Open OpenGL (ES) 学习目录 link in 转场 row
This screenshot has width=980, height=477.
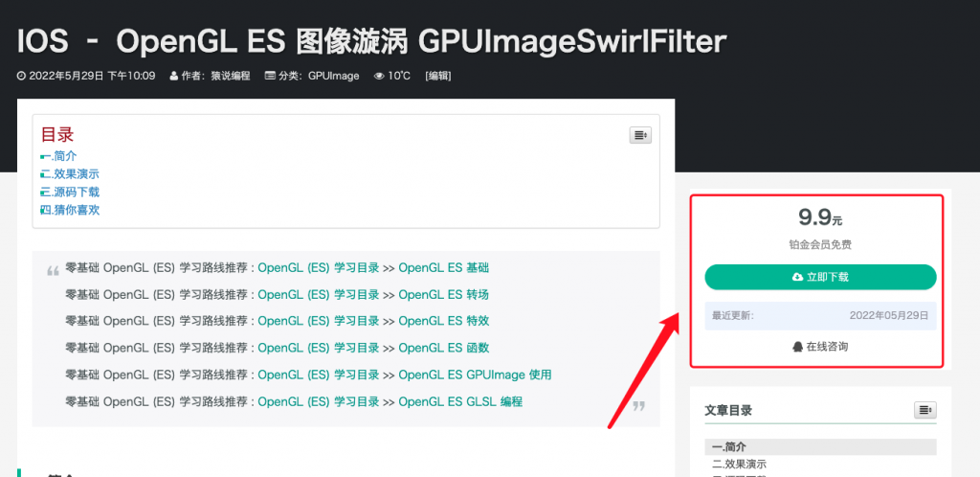pyautogui.click(x=319, y=294)
